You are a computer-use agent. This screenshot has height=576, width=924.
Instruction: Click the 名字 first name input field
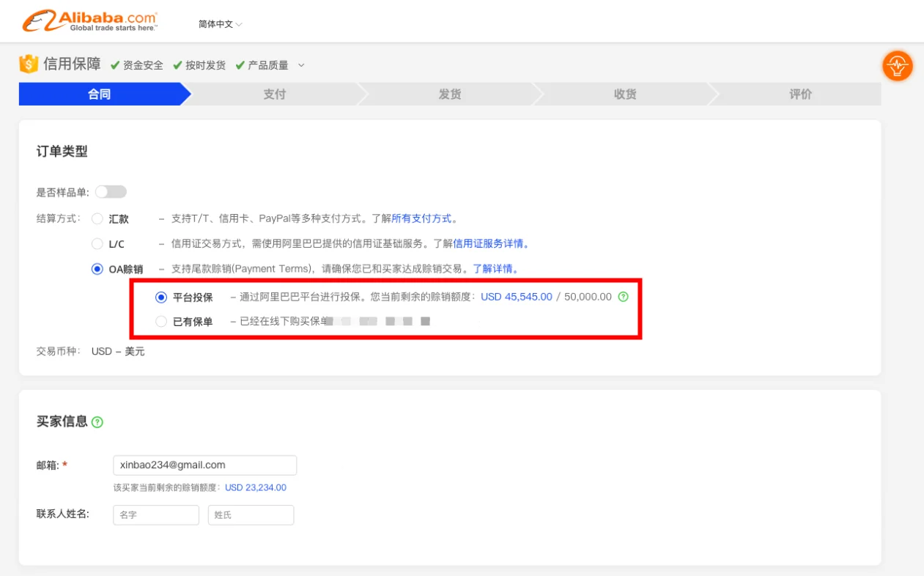point(156,515)
